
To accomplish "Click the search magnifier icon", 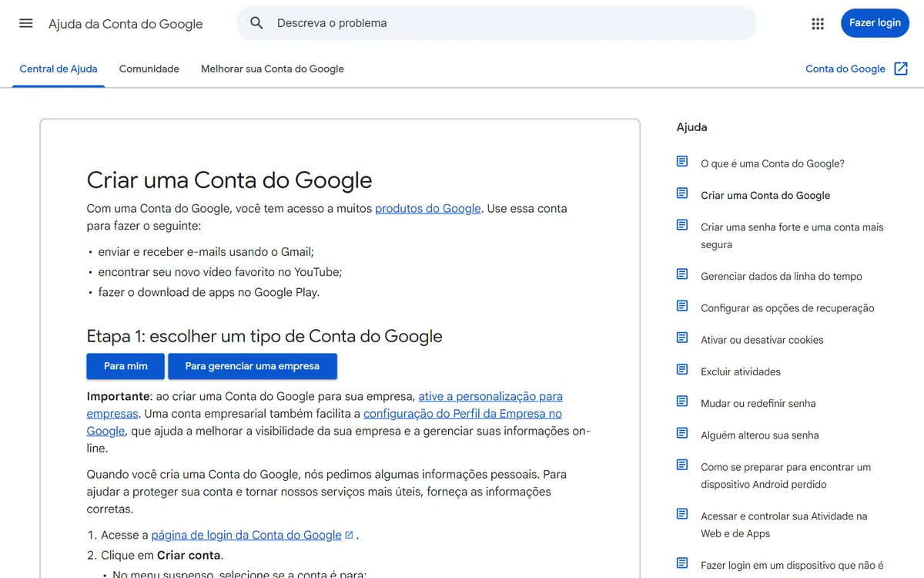I will pyautogui.click(x=257, y=23).
